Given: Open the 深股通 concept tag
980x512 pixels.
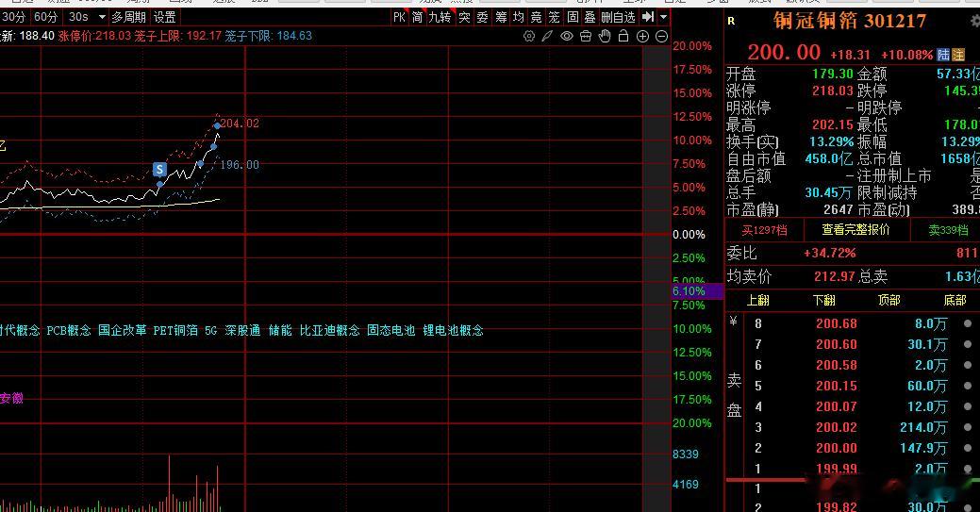Looking at the screenshot, I should [x=242, y=330].
